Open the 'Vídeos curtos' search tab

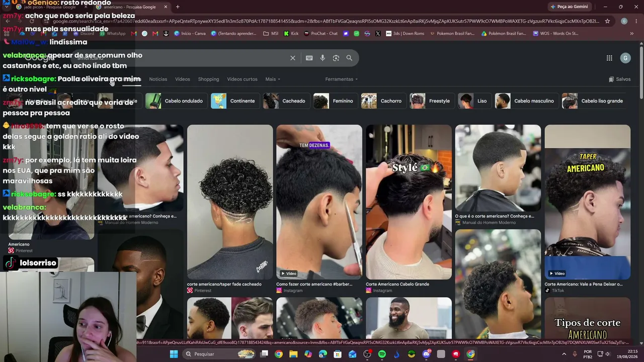[242, 79]
